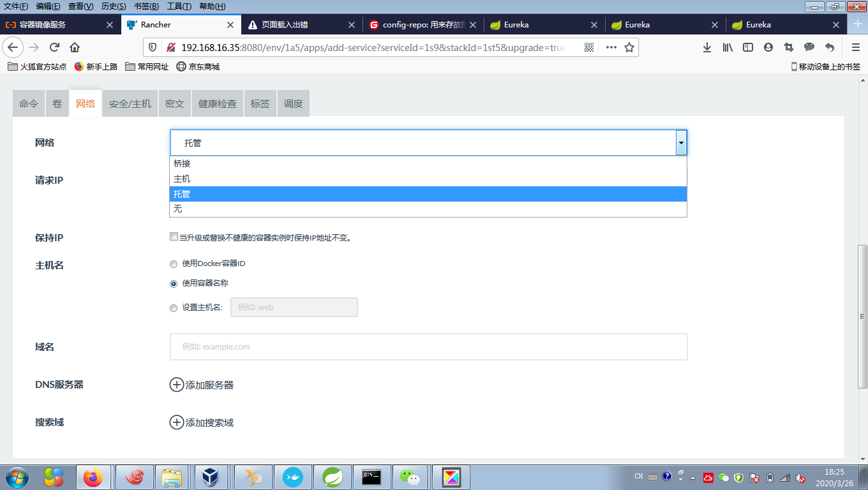This screenshot has width=868, height=490.
Task: Open Windows Explorer from the taskbar
Action: click(171, 477)
